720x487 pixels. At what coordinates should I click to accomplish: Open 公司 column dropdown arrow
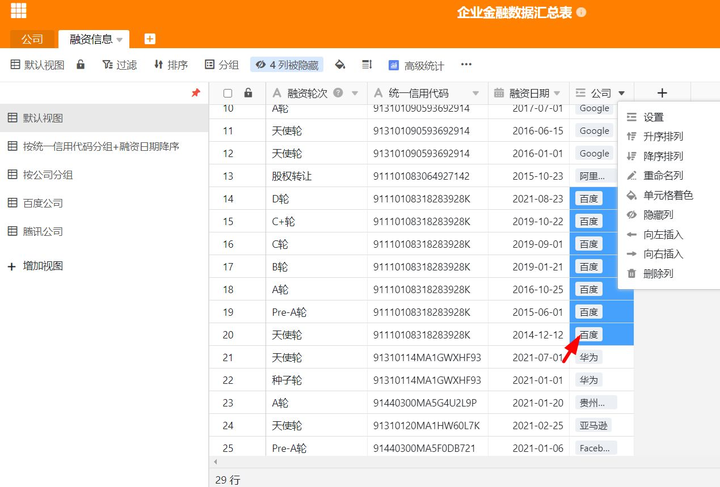(621, 93)
